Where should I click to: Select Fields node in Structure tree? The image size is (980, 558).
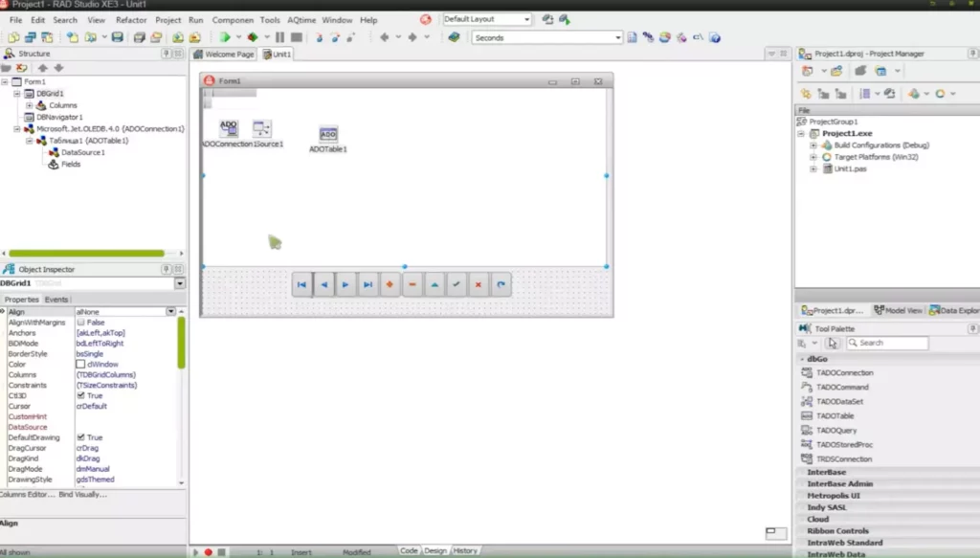(x=71, y=165)
